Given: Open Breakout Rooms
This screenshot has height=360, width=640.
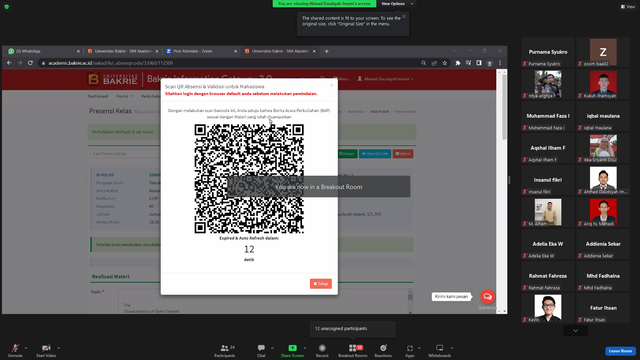Looking at the screenshot, I should coord(353,350).
